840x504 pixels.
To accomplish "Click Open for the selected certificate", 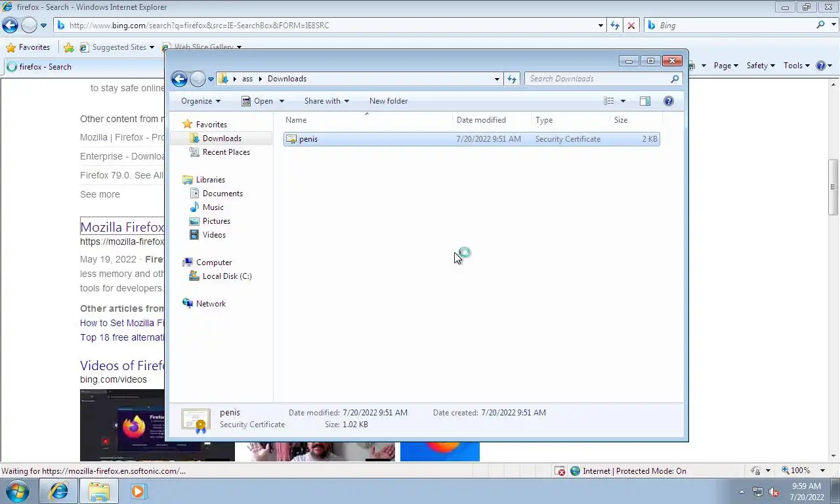I will (257, 101).
